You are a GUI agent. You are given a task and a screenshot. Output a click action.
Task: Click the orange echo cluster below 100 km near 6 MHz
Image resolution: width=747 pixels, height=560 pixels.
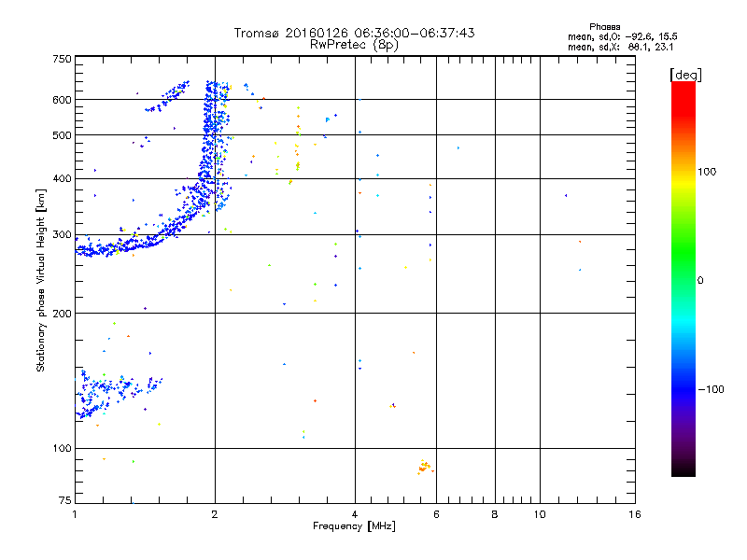tap(425, 467)
